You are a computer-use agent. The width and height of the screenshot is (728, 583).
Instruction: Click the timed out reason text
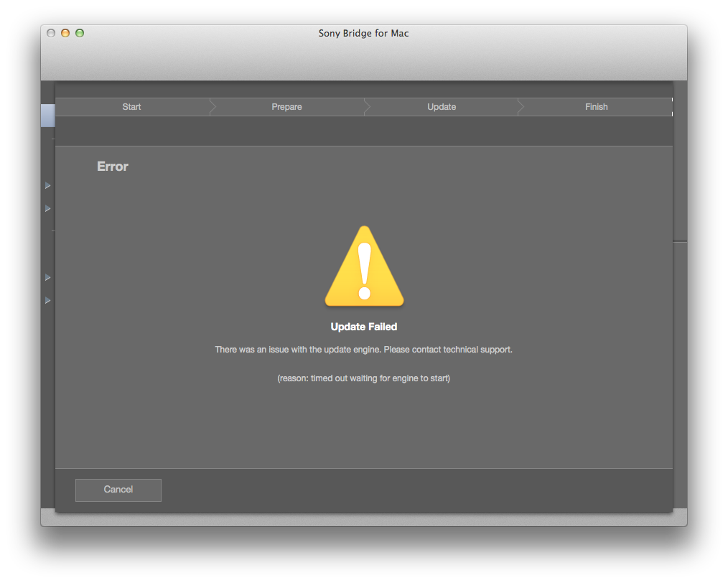tap(363, 378)
